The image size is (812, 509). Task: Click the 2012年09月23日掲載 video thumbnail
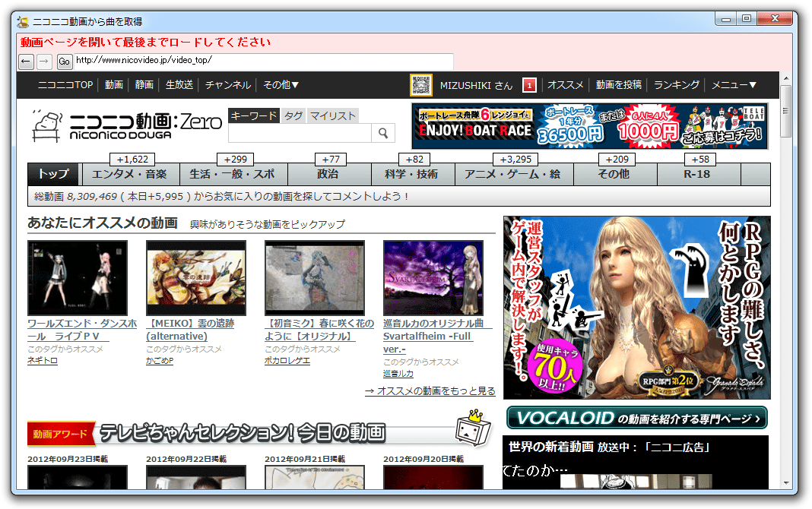tap(78, 477)
